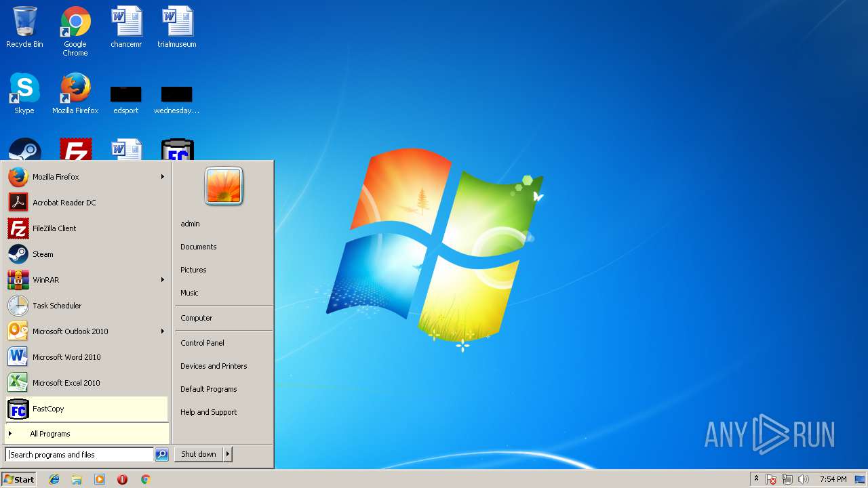This screenshot has width=868, height=488.
Task: Launch Microsoft Excel 2010 from Start menu
Action: (86, 383)
